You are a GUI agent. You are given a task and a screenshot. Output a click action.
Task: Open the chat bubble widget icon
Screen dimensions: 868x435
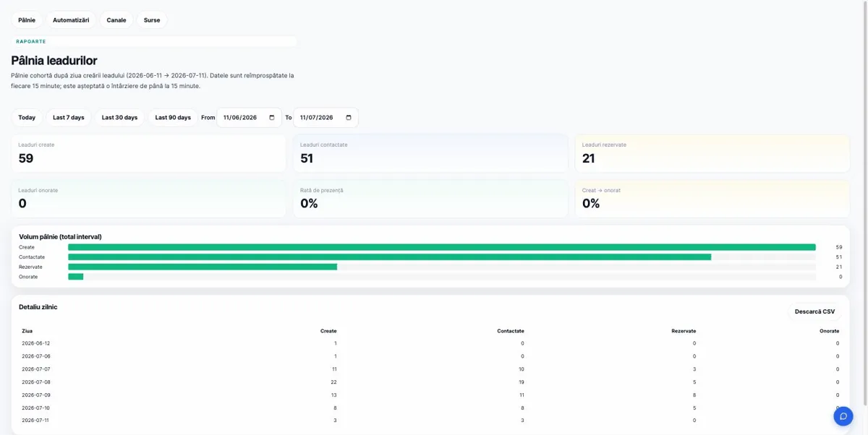[x=843, y=416]
